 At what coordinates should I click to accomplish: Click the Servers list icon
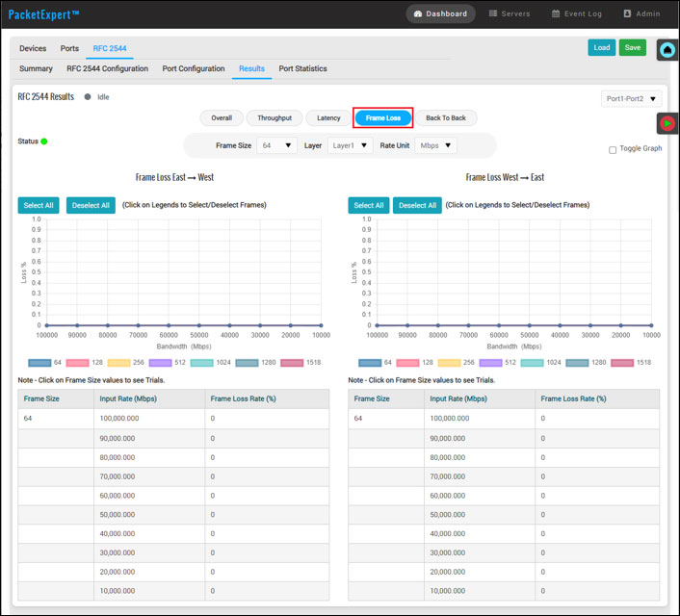493,13
